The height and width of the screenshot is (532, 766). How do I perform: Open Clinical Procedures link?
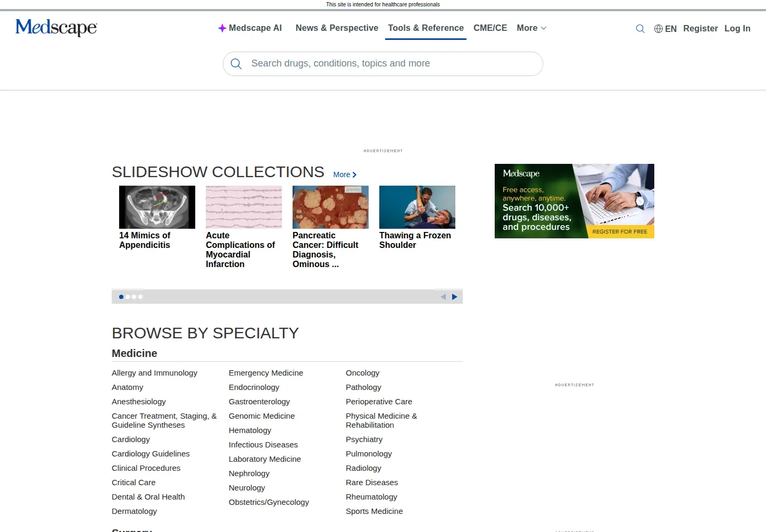(146, 468)
